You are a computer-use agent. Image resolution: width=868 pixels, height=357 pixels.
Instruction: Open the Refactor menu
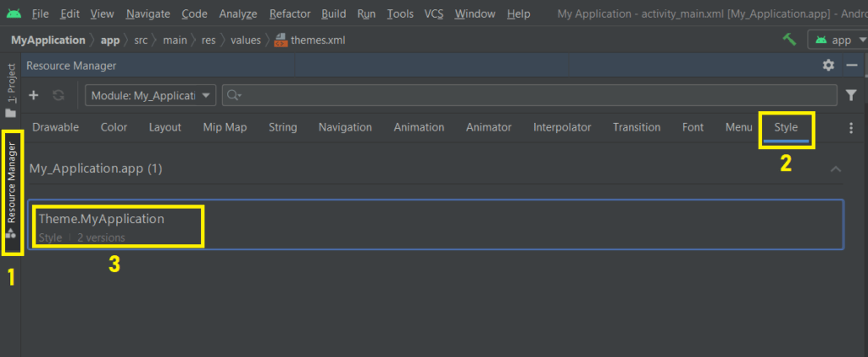[288, 14]
